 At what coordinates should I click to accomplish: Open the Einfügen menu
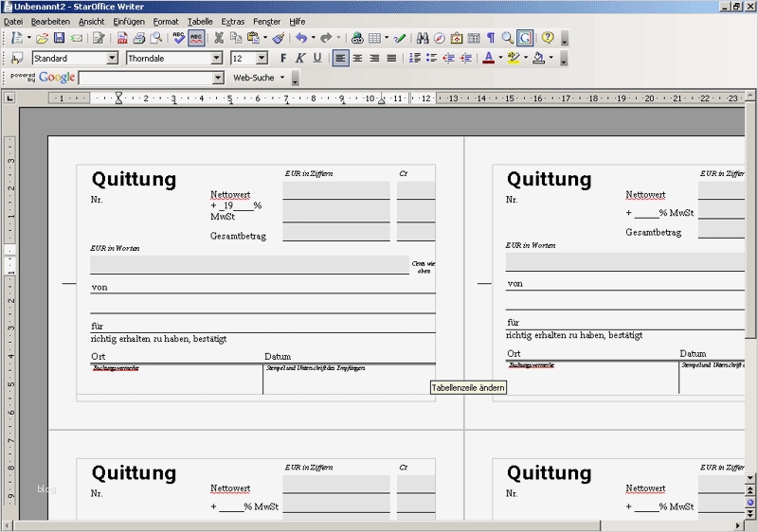(x=129, y=21)
